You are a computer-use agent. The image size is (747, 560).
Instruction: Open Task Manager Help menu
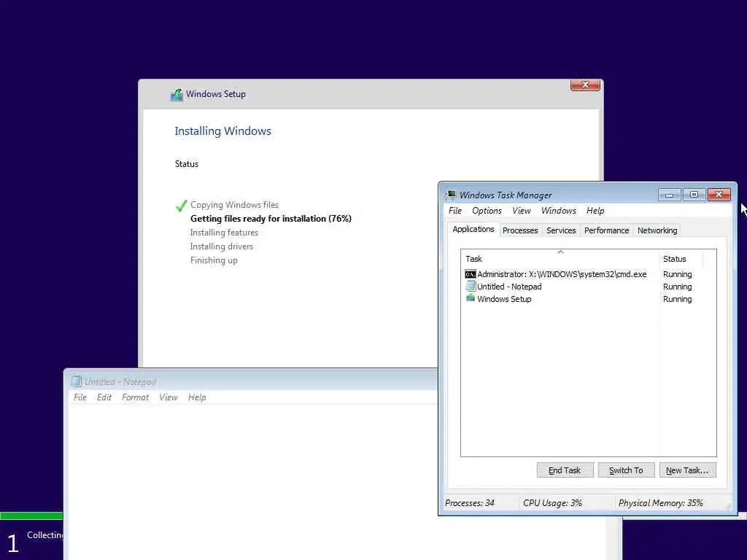[x=595, y=211]
